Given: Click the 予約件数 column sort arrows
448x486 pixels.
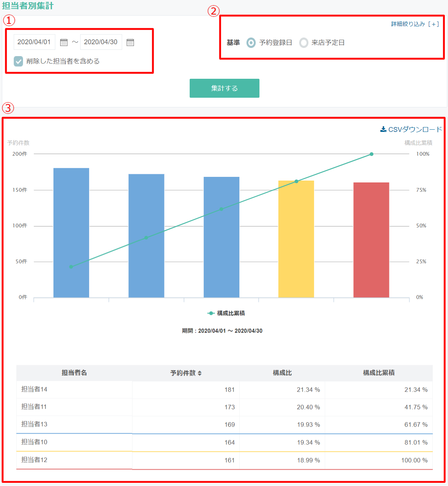Looking at the screenshot, I should [x=200, y=373].
